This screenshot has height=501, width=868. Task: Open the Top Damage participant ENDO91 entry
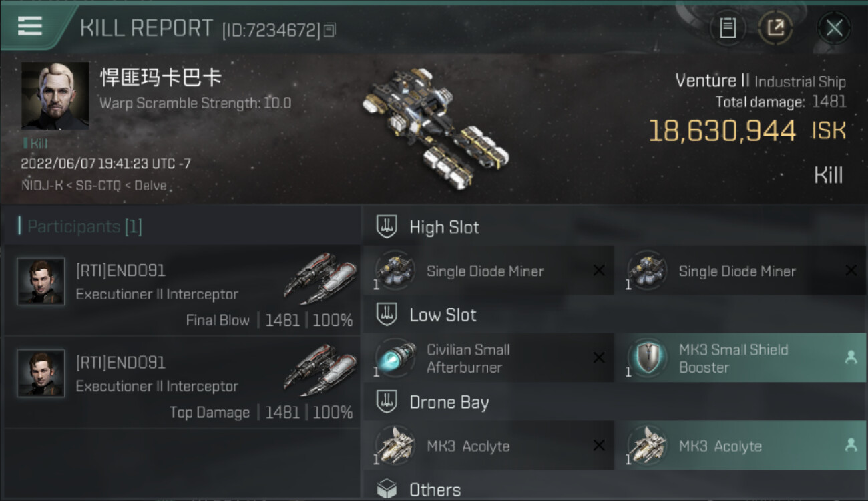pos(182,383)
